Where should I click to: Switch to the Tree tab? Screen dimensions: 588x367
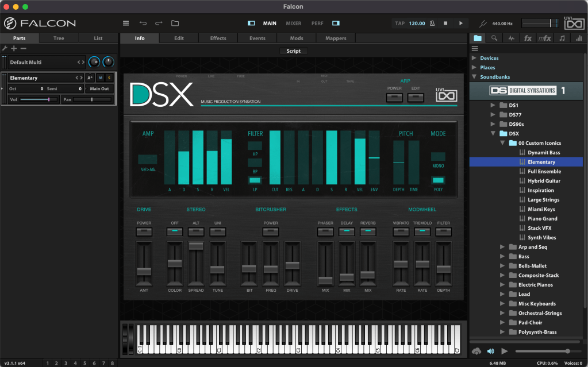pyautogui.click(x=59, y=38)
